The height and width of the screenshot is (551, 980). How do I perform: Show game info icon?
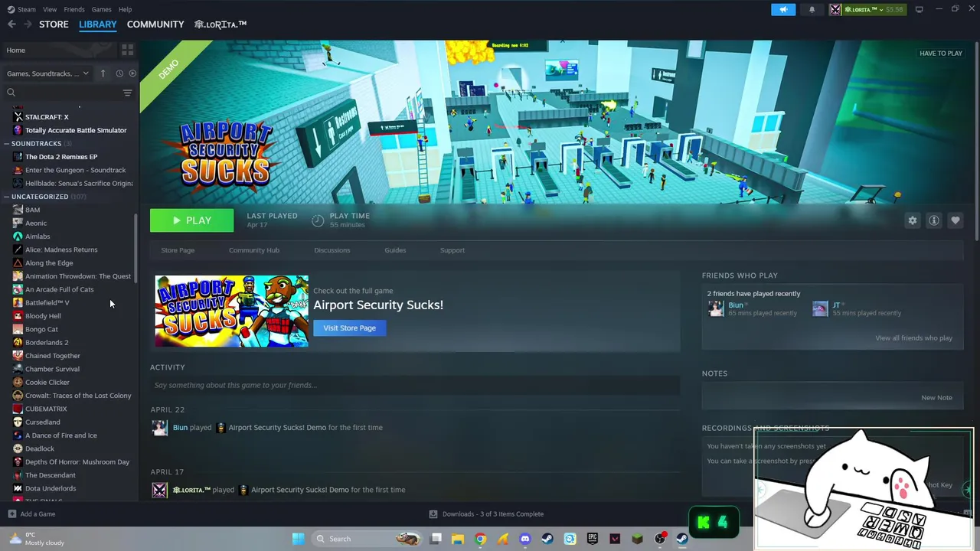934,220
